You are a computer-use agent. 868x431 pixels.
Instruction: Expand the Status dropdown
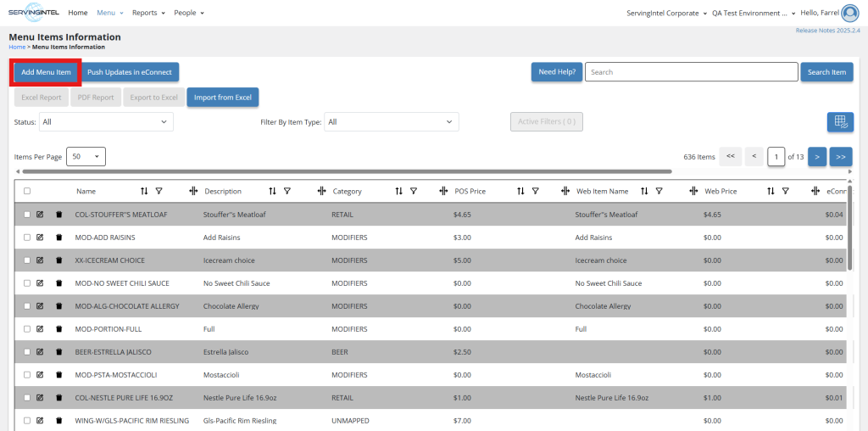click(106, 122)
